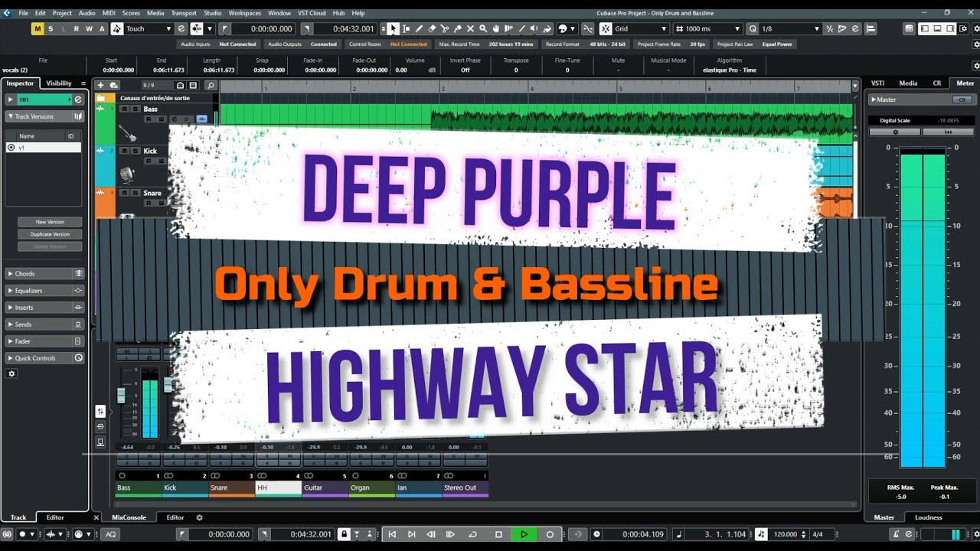This screenshot has height=551, width=980.
Task: Expand the Equalizers inspector section
Action: point(45,290)
